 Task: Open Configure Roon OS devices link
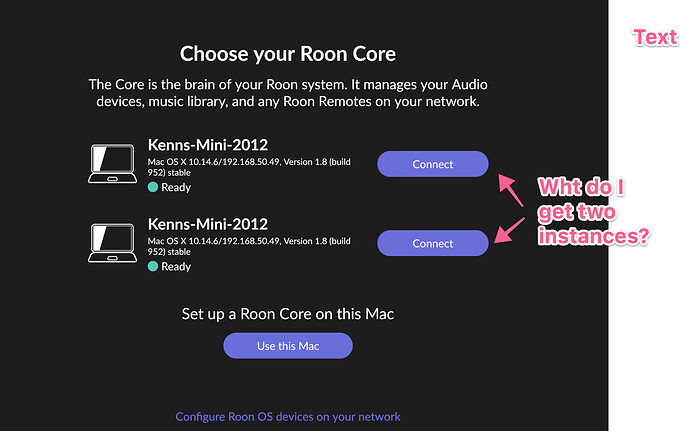tap(288, 416)
